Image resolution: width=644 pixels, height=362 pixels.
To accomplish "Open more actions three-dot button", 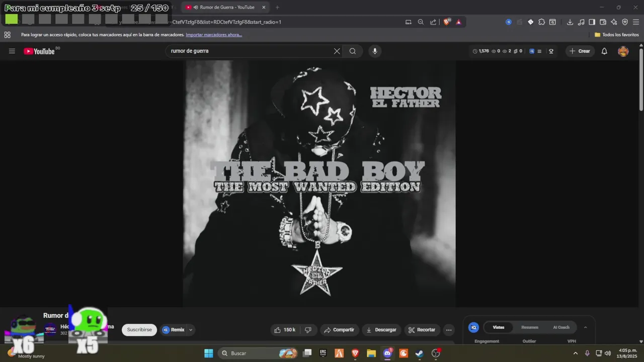I will pyautogui.click(x=449, y=330).
